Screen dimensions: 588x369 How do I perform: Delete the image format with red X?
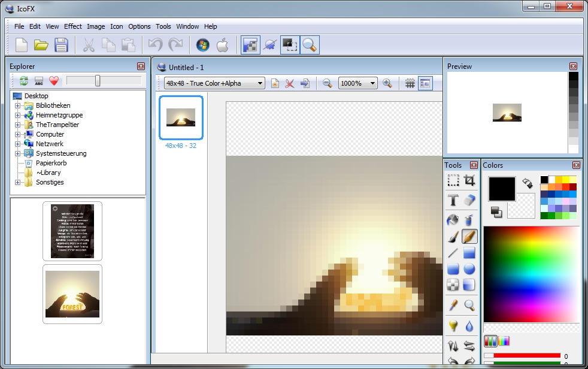(x=290, y=84)
